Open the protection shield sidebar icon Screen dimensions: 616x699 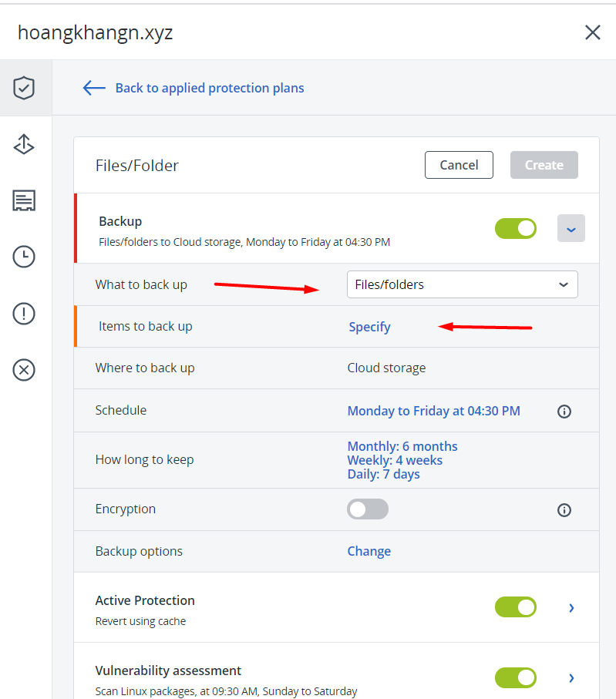[24, 88]
